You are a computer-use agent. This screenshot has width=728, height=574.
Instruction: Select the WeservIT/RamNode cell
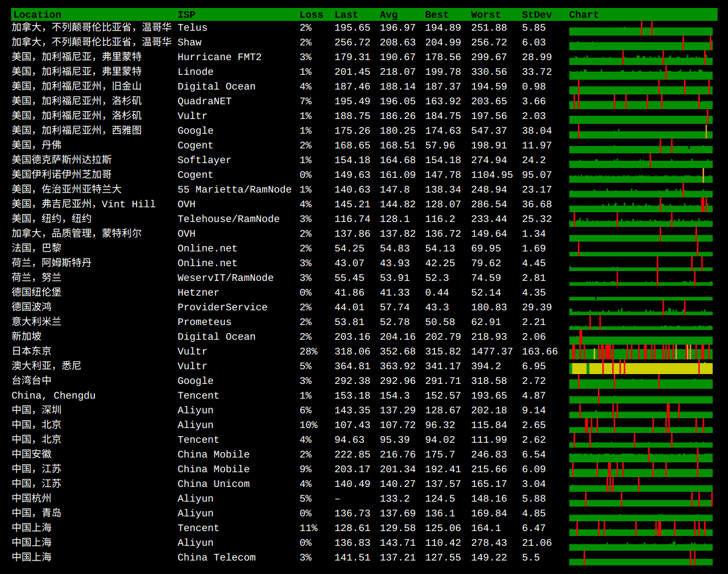click(x=225, y=278)
